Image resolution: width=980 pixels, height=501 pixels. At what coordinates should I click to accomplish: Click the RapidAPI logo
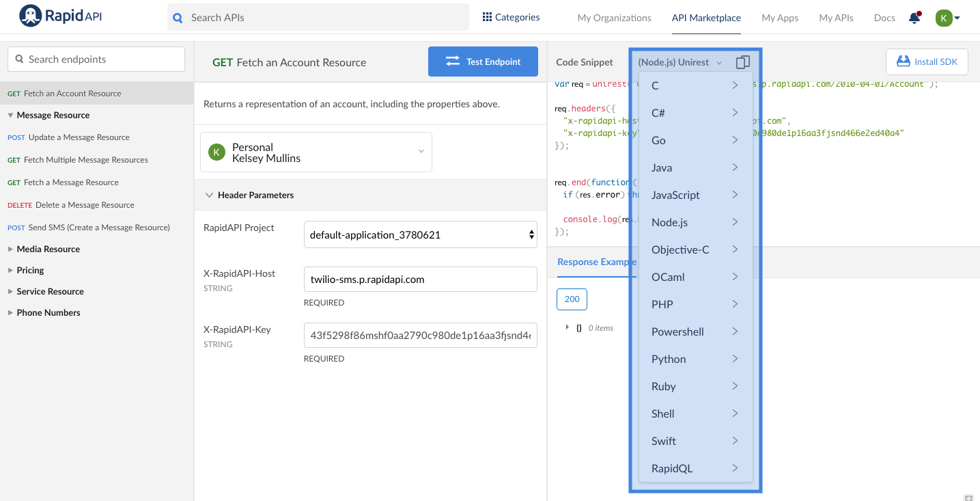61,16
